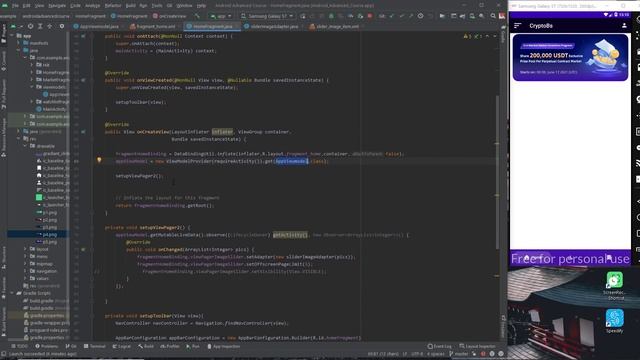Viewport: 640px width, 360px height.
Task: Open Git history clock icon
Action: tap(420, 16)
